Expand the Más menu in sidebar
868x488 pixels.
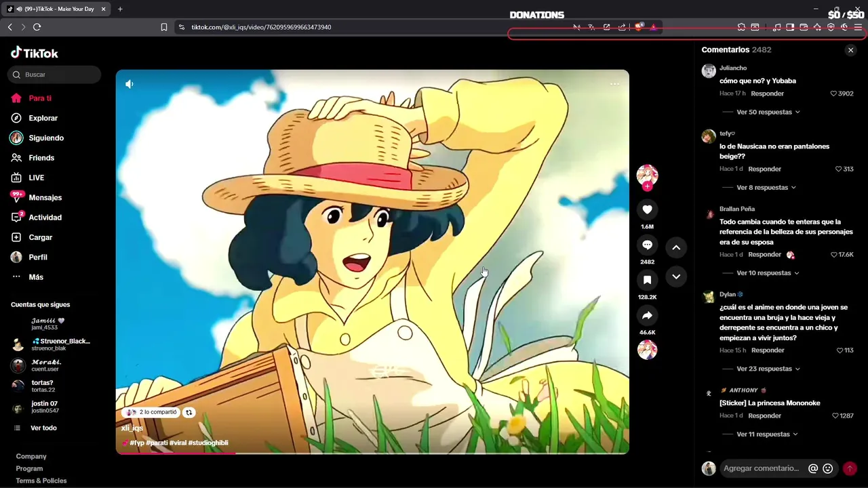click(27, 277)
